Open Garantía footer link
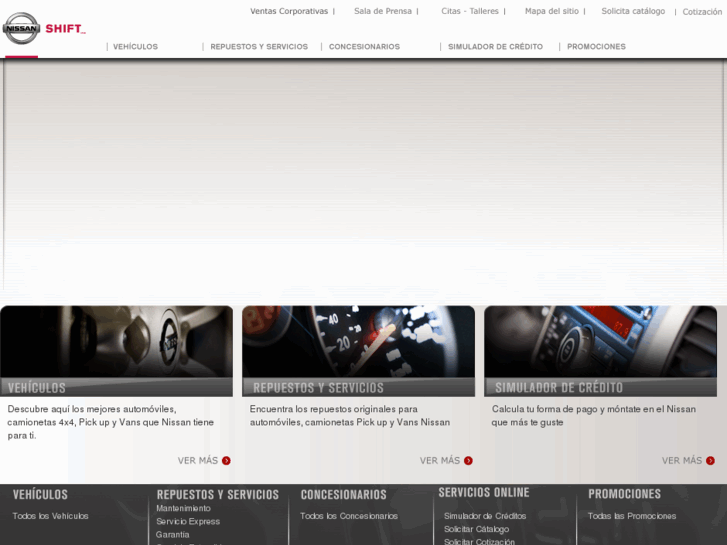 172,534
